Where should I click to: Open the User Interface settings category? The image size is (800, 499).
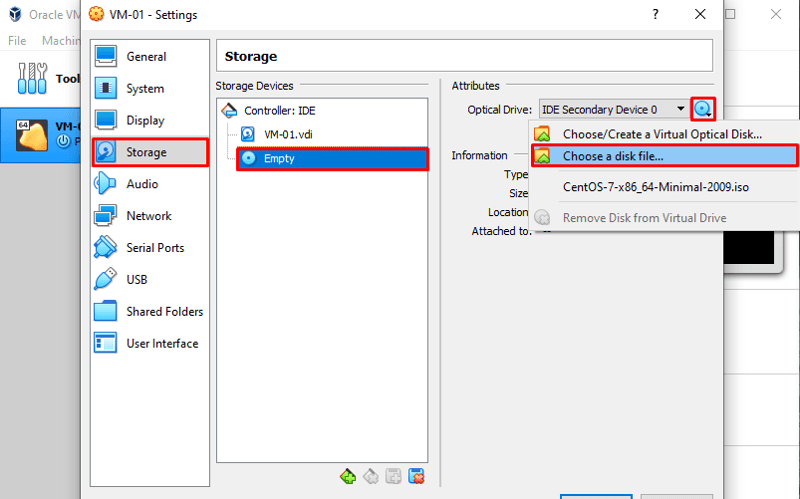pos(149,343)
